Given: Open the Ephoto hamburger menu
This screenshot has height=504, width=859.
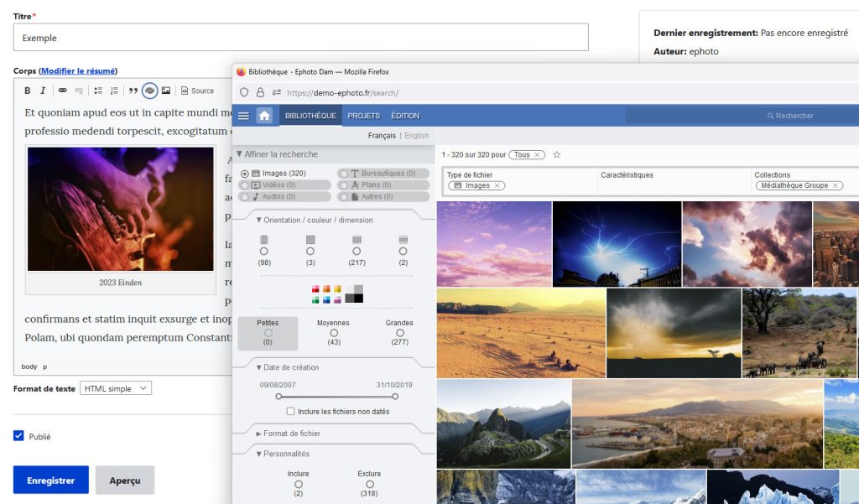Looking at the screenshot, I should [244, 116].
